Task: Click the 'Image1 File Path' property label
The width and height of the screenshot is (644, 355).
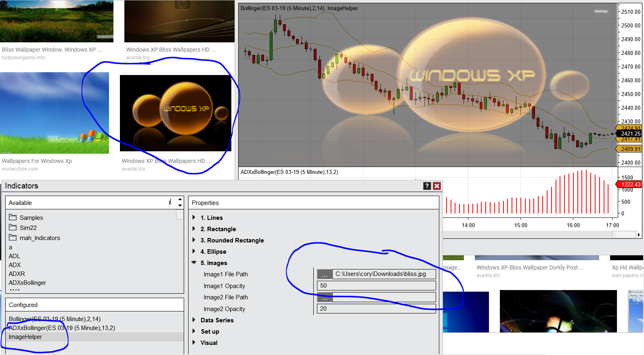Action: click(226, 274)
